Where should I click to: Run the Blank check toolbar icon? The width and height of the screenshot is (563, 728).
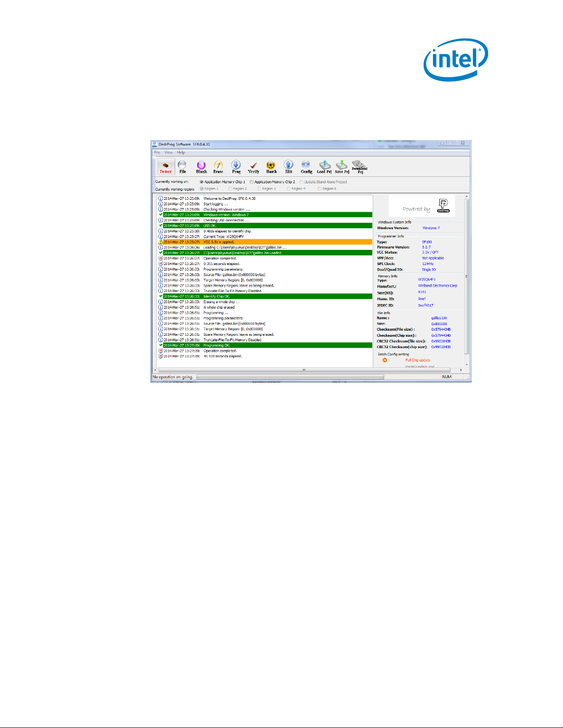point(201,167)
